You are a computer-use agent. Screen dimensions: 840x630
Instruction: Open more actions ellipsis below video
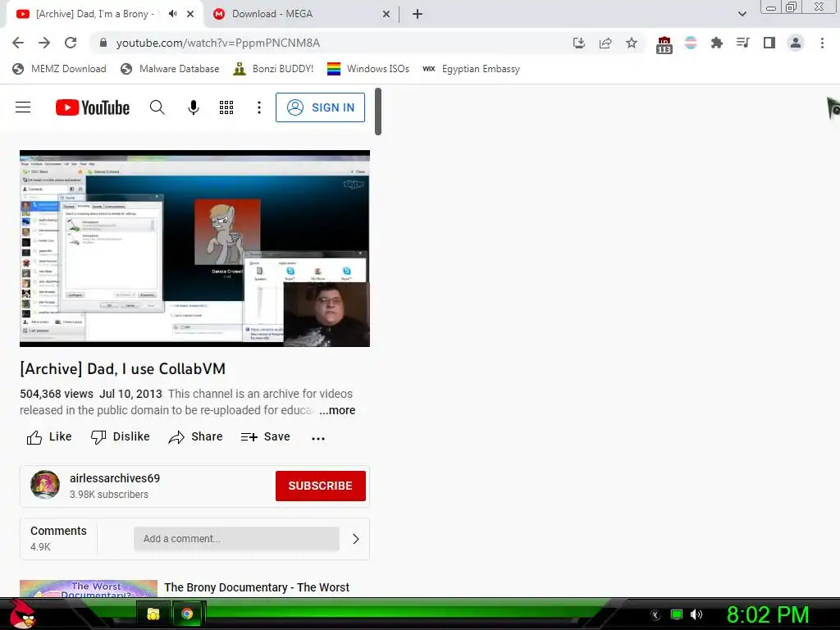tap(318, 438)
